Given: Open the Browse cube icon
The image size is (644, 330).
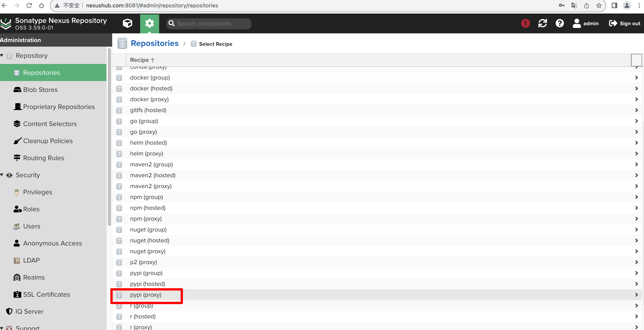Looking at the screenshot, I should 127,23.
